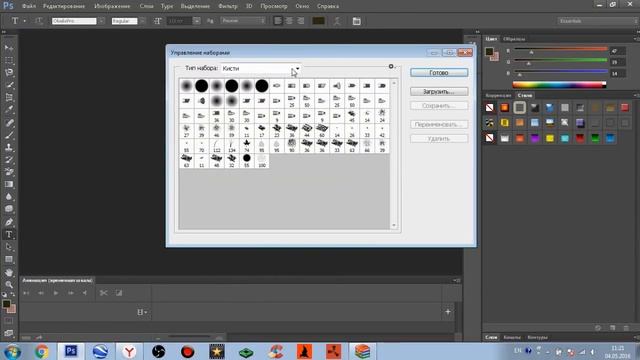Viewport: 640px width, 360px height.
Task: Toggle the Character and Paragraph panels
Action: coord(356,21)
